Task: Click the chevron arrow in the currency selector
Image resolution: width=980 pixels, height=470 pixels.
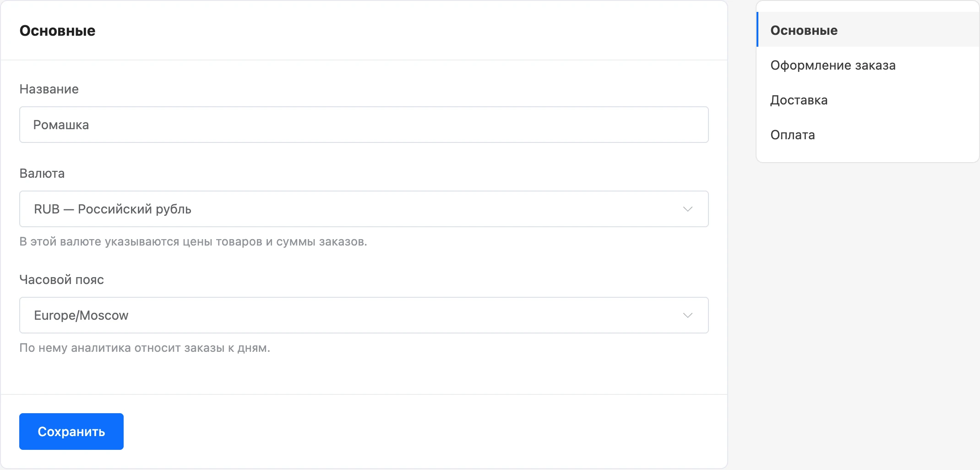Action: tap(687, 209)
